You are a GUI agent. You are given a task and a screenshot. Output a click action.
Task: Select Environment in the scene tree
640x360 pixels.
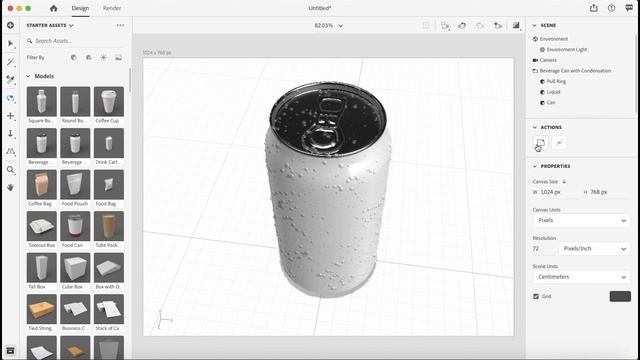pos(553,39)
